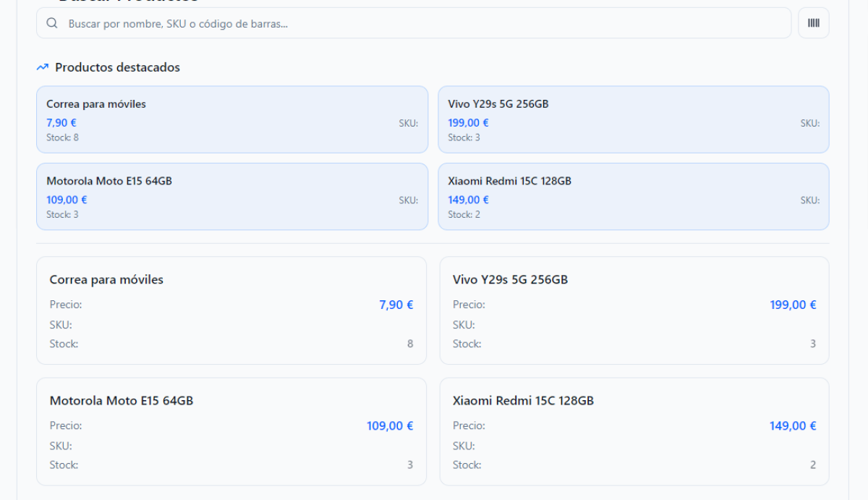Click the 109,00 € price in the white Motorola card
Image resolution: width=868 pixels, height=500 pixels.
(x=389, y=425)
